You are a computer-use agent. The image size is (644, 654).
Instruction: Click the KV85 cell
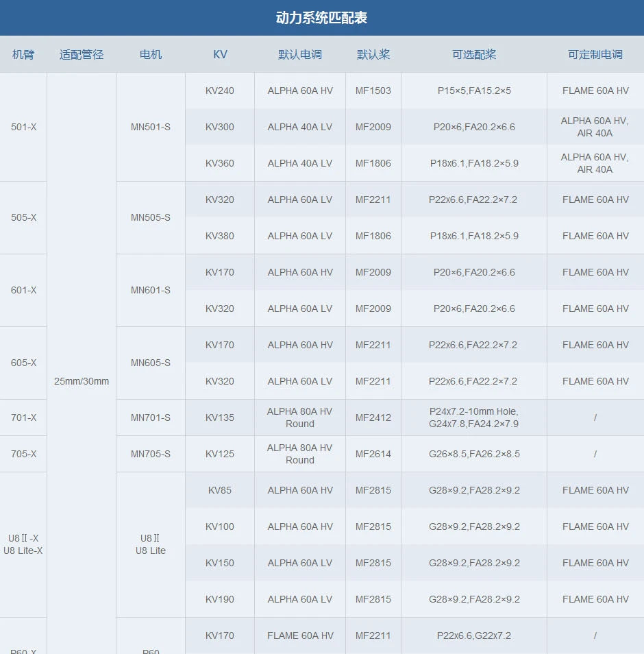pyautogui.click(x=220, y=490)
